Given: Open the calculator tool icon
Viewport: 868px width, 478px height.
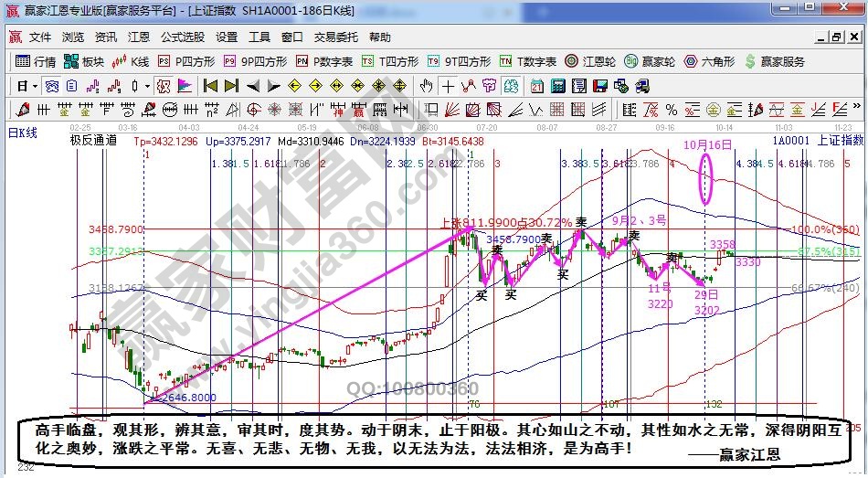Looking at the screenshot, I should pos(556,86).
